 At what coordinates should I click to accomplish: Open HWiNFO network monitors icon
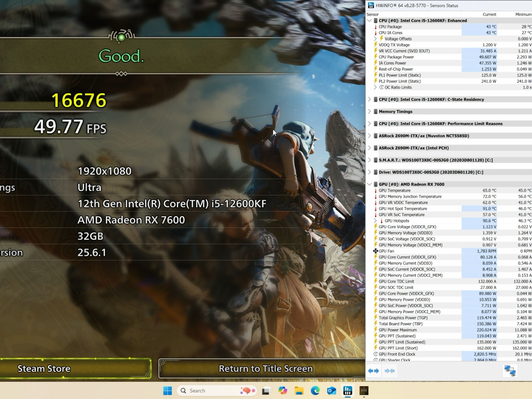510,371
